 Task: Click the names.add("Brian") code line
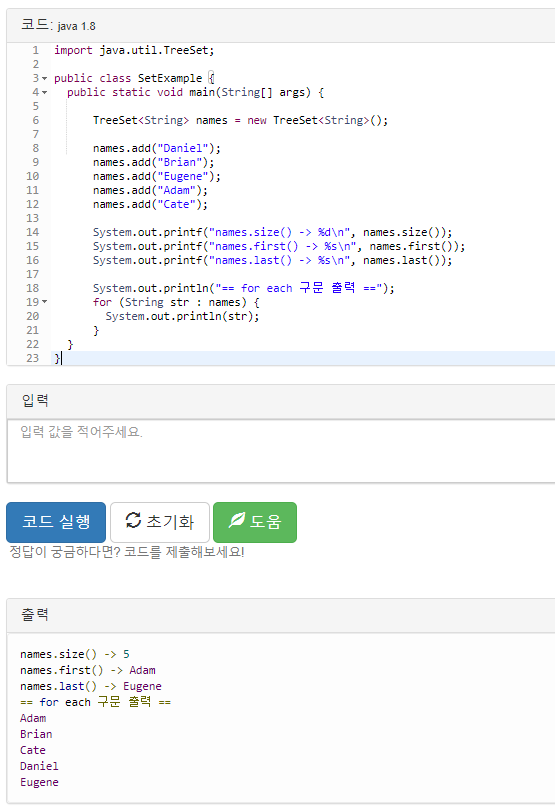coord(154,162)
